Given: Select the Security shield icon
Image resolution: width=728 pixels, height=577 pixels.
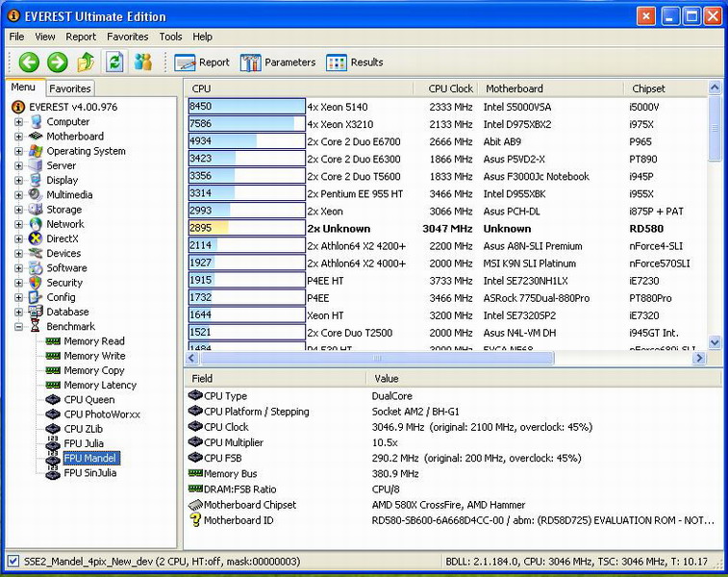Looking at the screenshot, I should [x=36, y=282].
